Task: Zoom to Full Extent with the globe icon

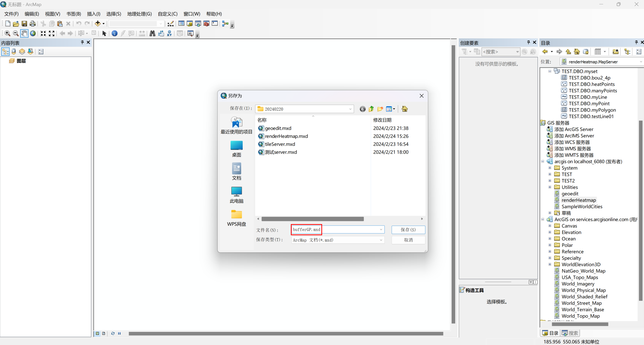Action: click(33, 33)
